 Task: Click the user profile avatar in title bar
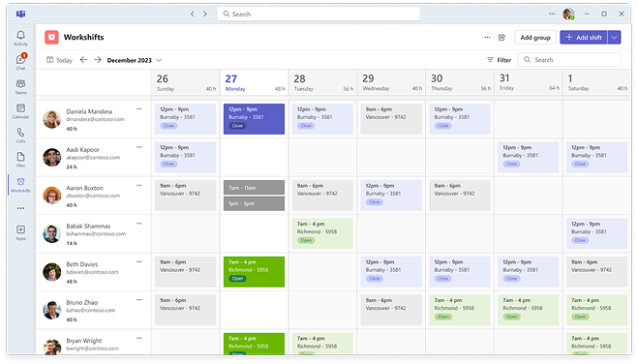coord(568,15)
